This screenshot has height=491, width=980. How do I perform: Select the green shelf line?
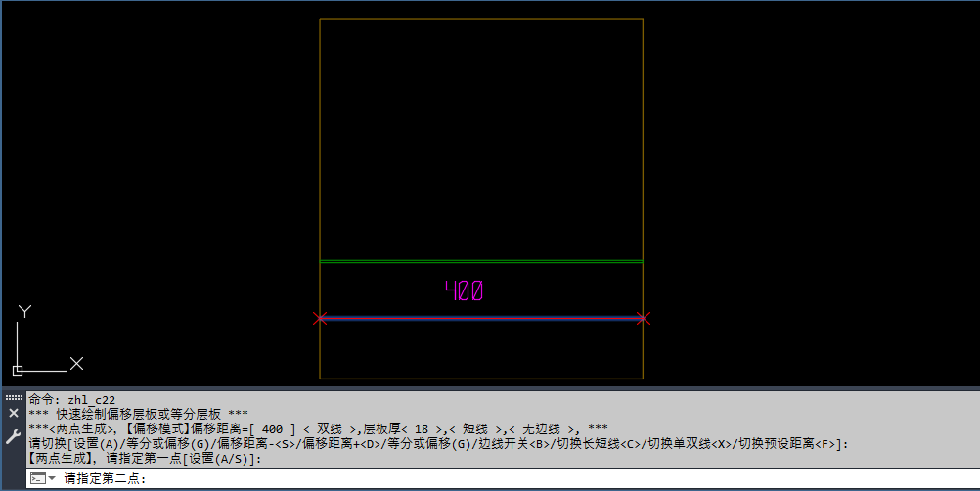coord(481,262)
